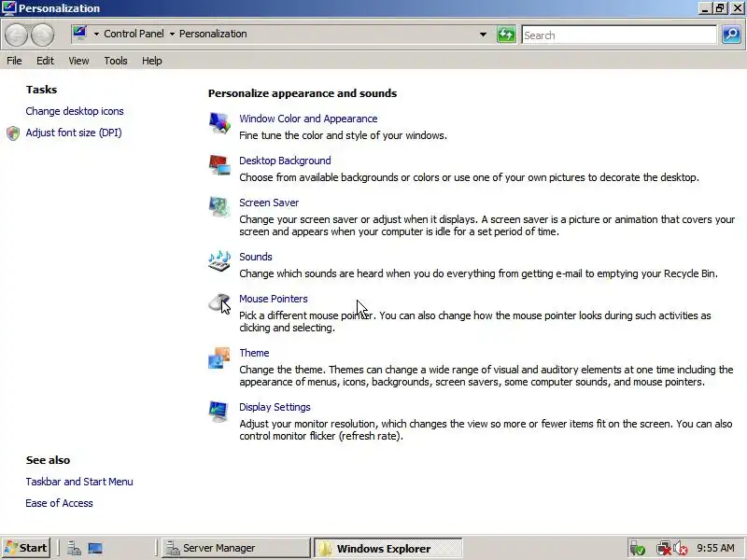
Task: Click Server Manager quick launch icon
Action: tap(74, 549)
